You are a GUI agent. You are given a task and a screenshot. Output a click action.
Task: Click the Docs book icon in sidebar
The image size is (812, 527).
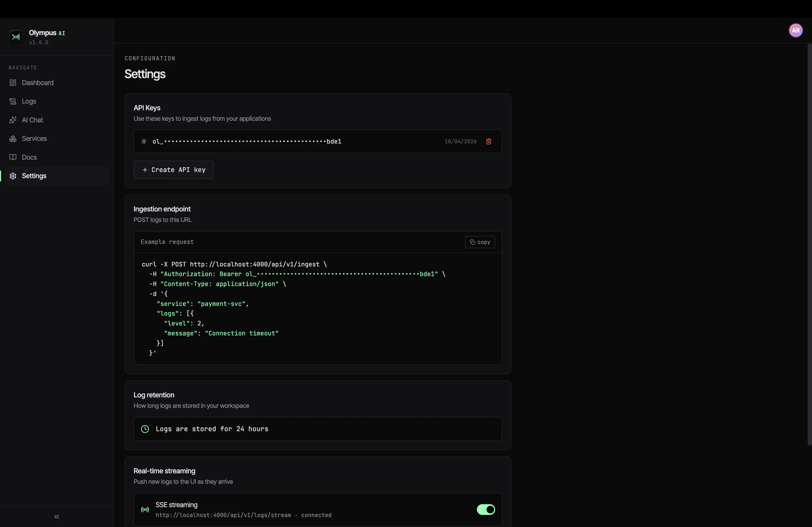pyautogui.click(x=13, y=157)
